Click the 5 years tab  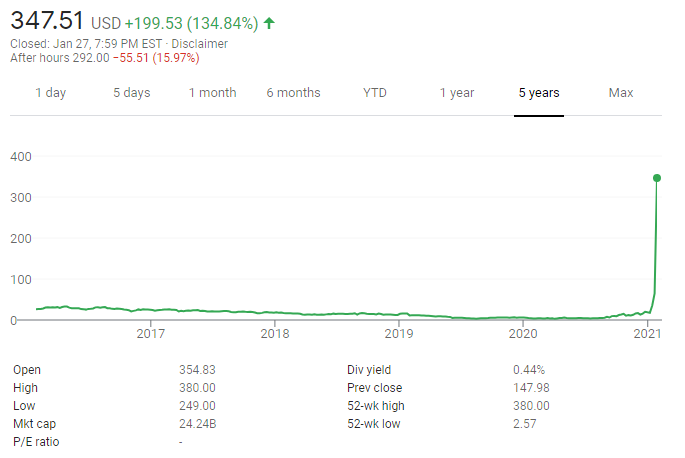tap(539, 93)
